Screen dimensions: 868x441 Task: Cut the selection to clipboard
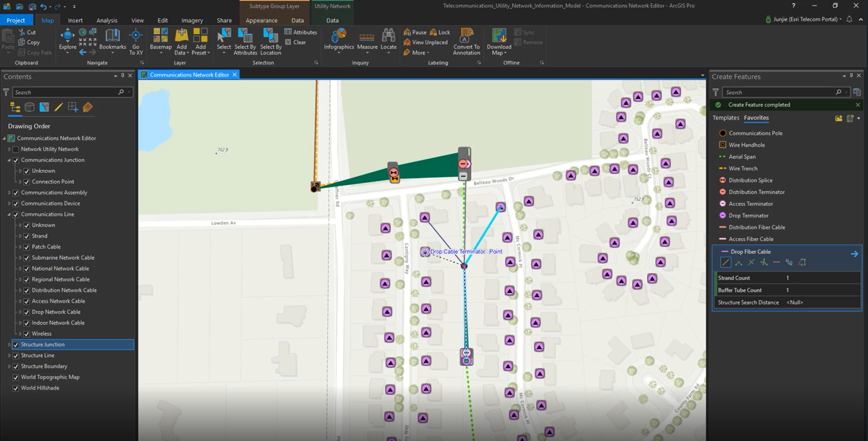(27, 32)
